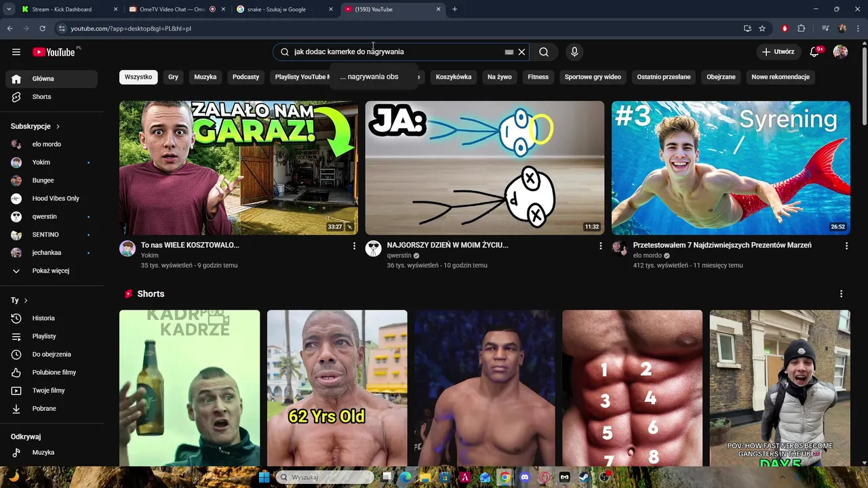Image resolution: width=868 pixels, height=488 pixels.
Task: Expand the Subskrypcje section arrow
Action: point(58,127)
